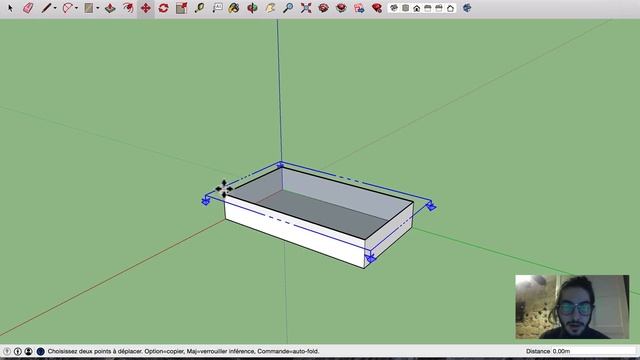Activate the Orbit camera tool
Image resolution: width=640 pixels, height=360 pixels.
coord(252,8)
